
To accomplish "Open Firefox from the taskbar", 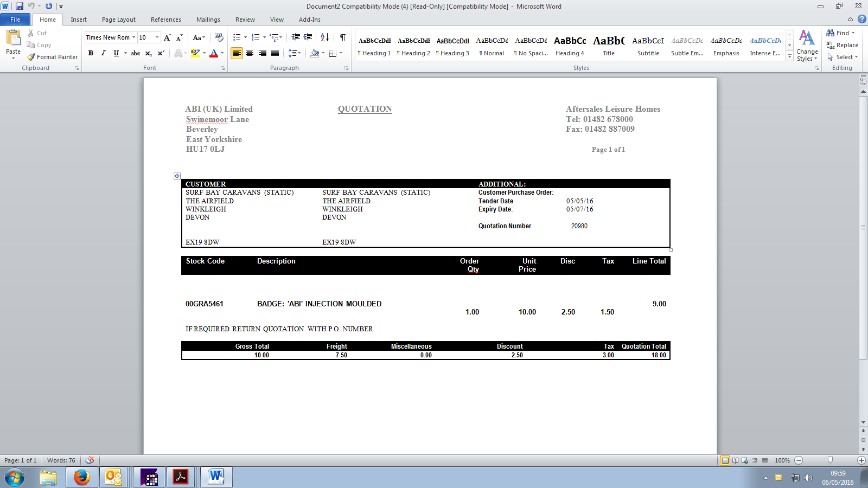I will (x=82, y=477).
